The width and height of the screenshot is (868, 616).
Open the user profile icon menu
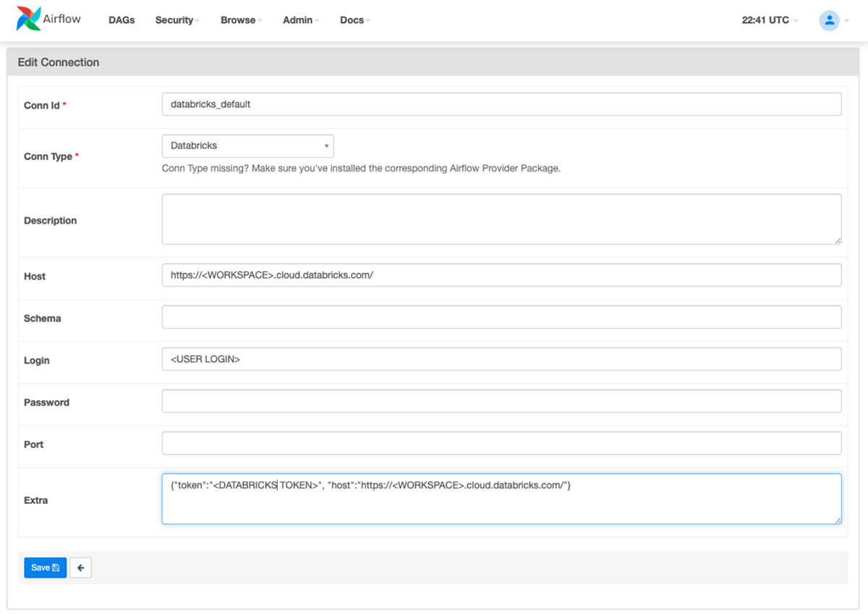[829, 20]
